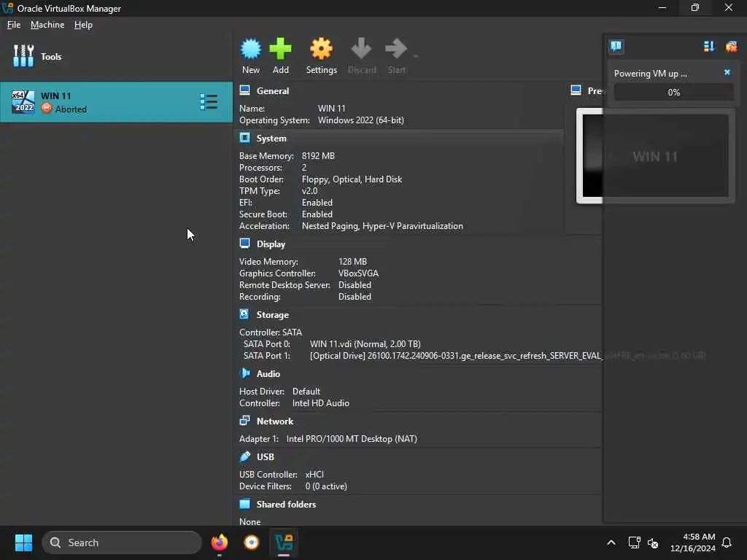Click the Shared folders section header

pos(286,505)
